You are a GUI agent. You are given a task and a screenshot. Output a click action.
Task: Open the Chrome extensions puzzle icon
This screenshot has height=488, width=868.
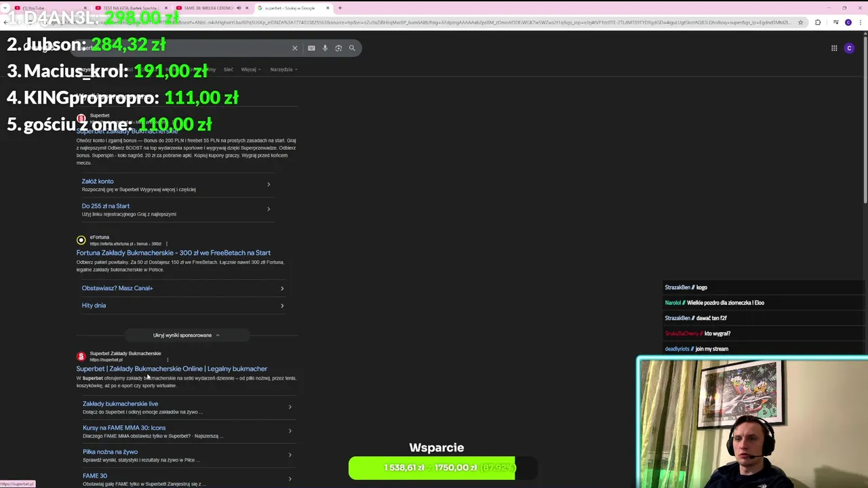coord(818,22)
